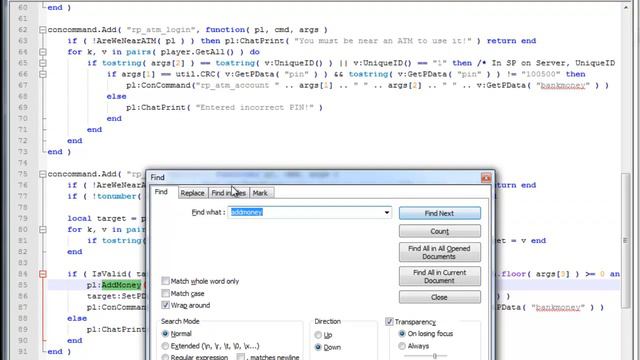Click the scroll up arrow of the editor
This screenshot has width=640, height=360.
pos(626,7)
